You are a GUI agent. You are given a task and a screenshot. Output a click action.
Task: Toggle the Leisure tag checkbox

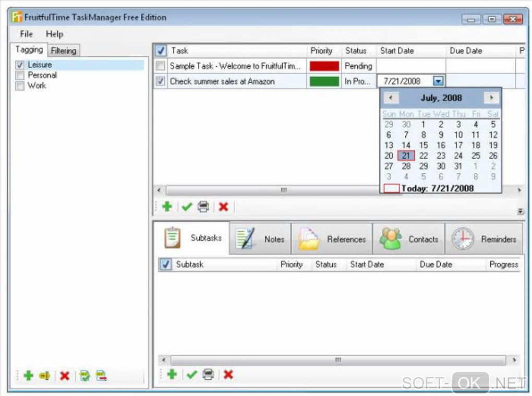[x=20, y=65]
